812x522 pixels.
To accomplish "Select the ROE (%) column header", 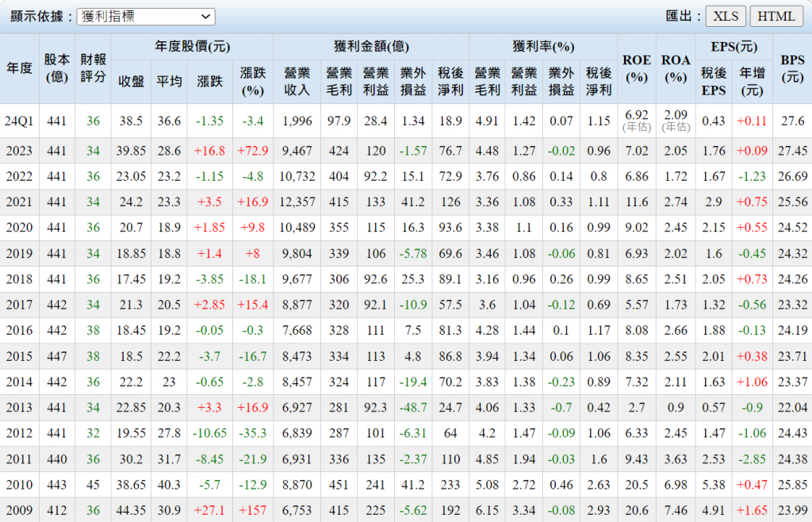I will pyautogui.click(x=637, y=68).
